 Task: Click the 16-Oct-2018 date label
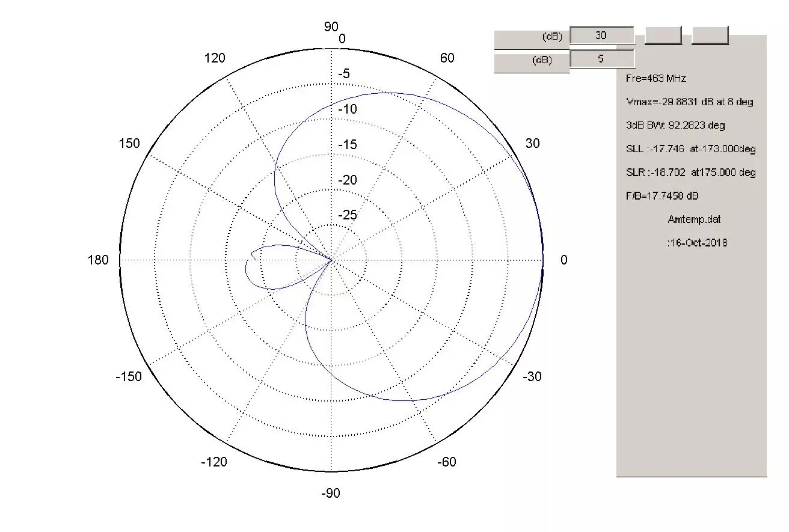tap(696, 243)
